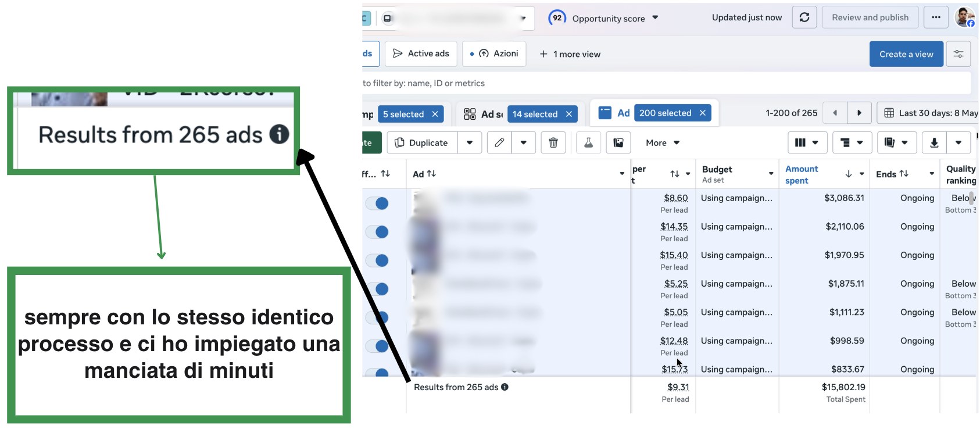This screenshot has width=980, height=429.
Task: Open the Last 30 days date range
Action: click(929, 113)
